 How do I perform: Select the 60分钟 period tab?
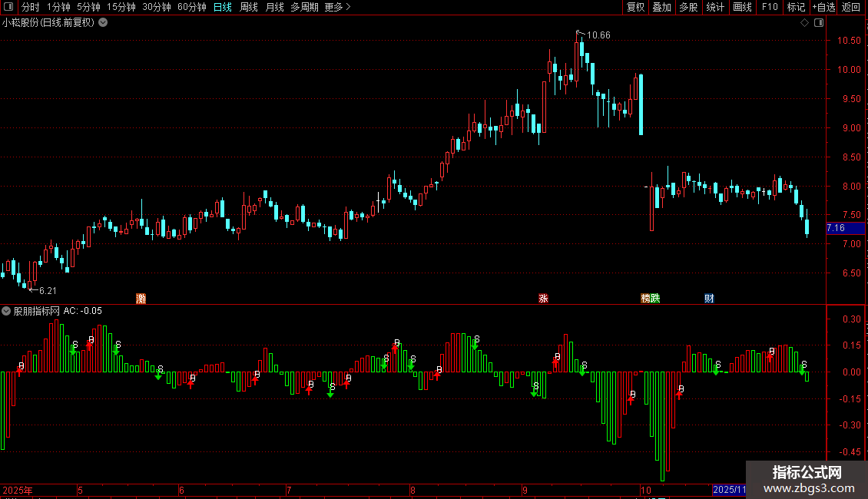point(192,7)
